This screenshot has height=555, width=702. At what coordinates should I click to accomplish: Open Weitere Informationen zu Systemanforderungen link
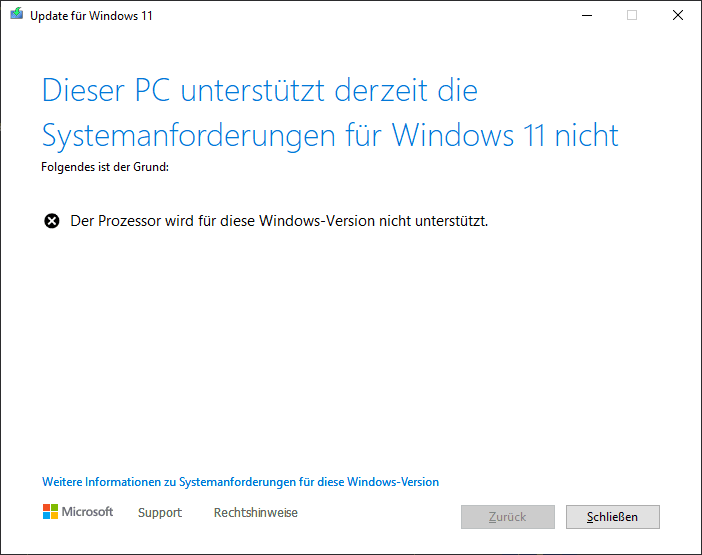point(240,482)
